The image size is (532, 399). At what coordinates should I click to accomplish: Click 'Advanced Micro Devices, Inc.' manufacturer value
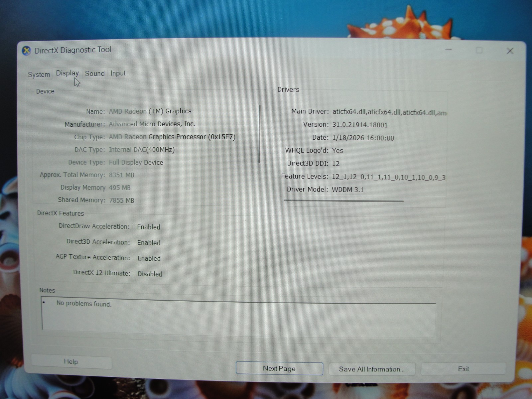pos(152,124)
